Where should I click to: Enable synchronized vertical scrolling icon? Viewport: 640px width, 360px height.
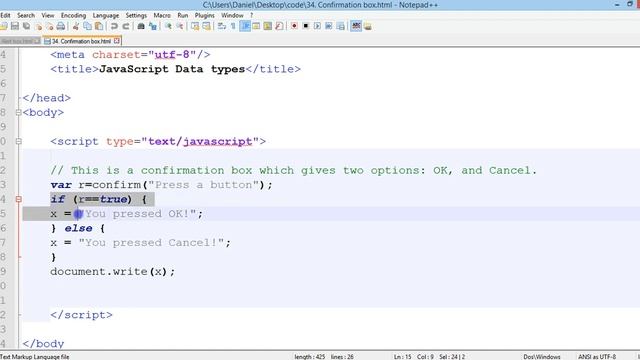[195, 26]
